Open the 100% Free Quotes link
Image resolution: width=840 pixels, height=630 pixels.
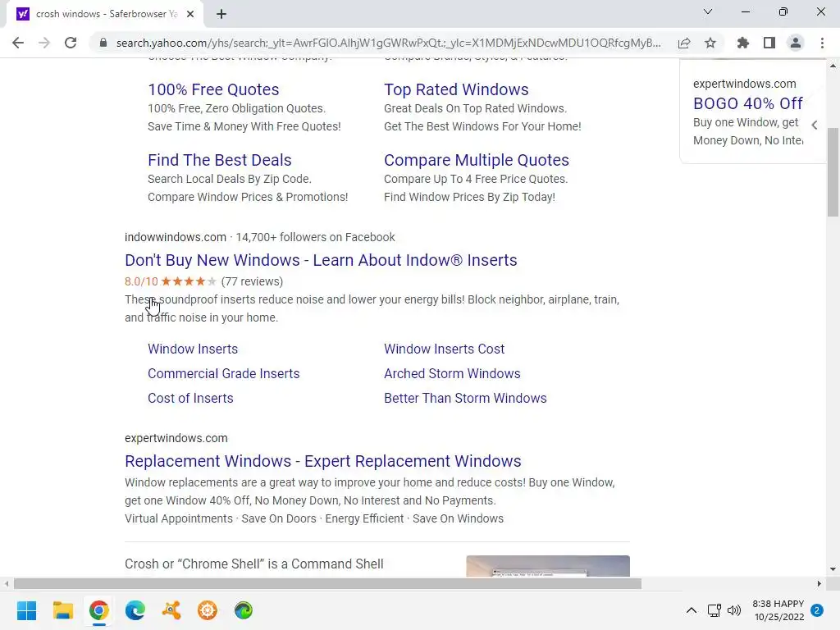pyautogui.click(x=213, y=89)
